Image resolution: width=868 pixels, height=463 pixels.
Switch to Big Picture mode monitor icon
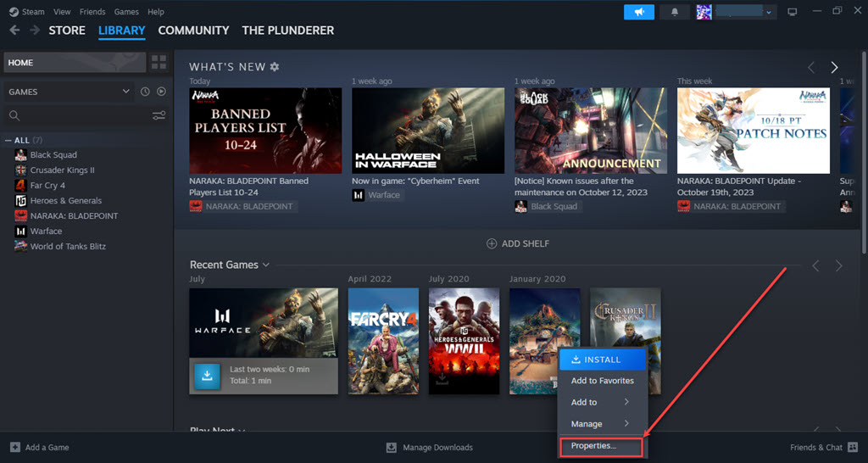click(x=793, y=12)
